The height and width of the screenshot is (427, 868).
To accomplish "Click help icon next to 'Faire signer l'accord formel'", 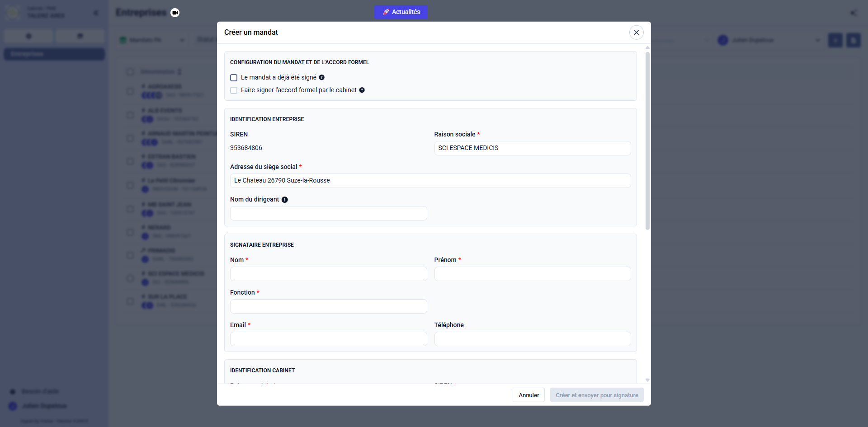I will [362, 90].
